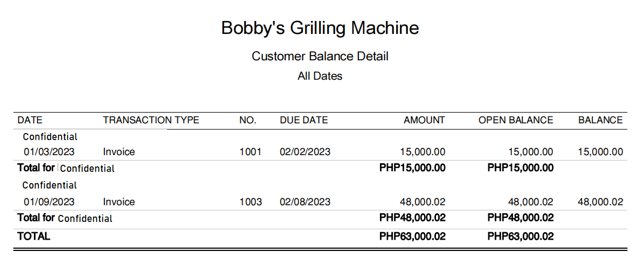Click the Customer Balance Detail subtitle
The image size is (644, 272).
(x=320, y=56)
